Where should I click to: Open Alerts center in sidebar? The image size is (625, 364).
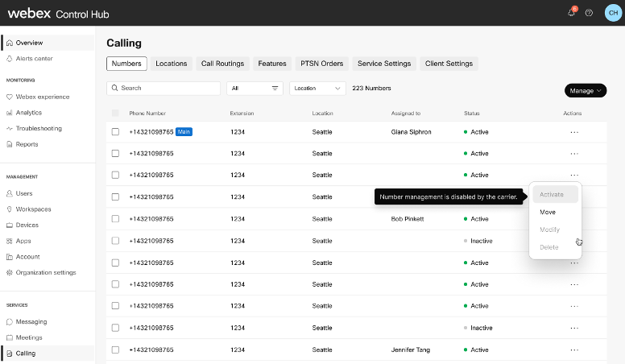click(x=34, y=59)
